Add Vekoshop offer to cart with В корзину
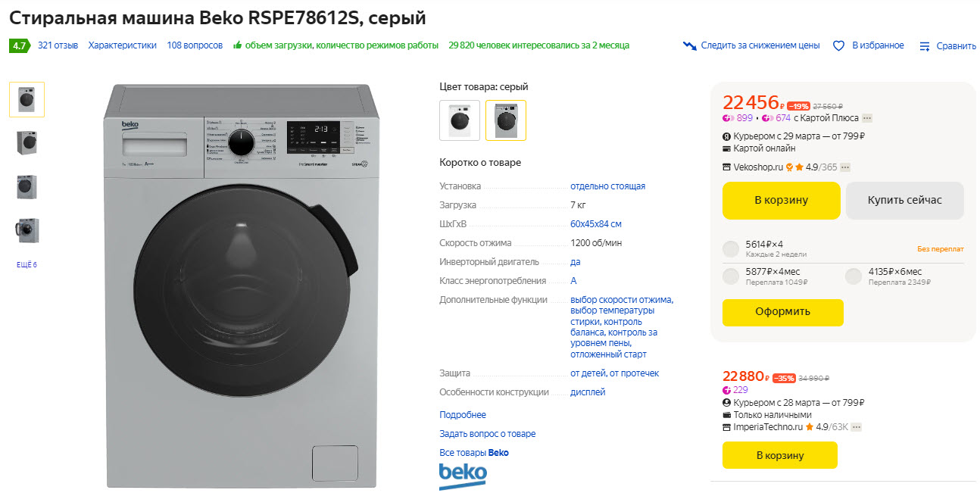 (x=781, y=201)
